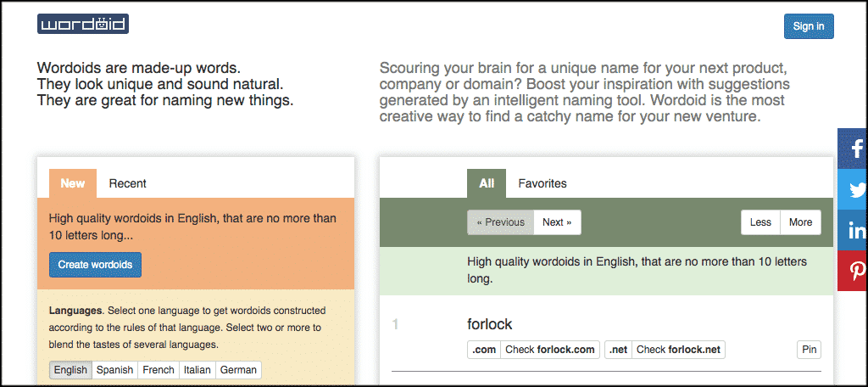Go to « Previous results page
The width and height of the screenshot is (868, 387).
[x=500, y=222]
